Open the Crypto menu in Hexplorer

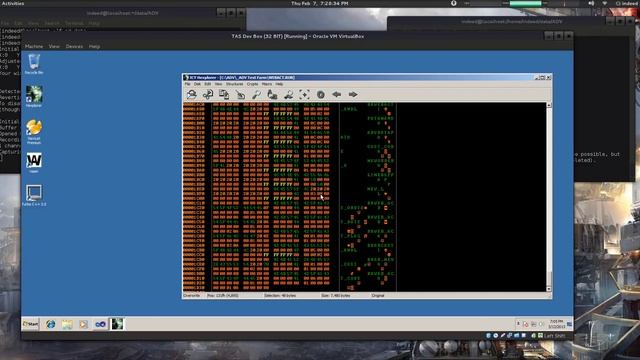[252, 84]
